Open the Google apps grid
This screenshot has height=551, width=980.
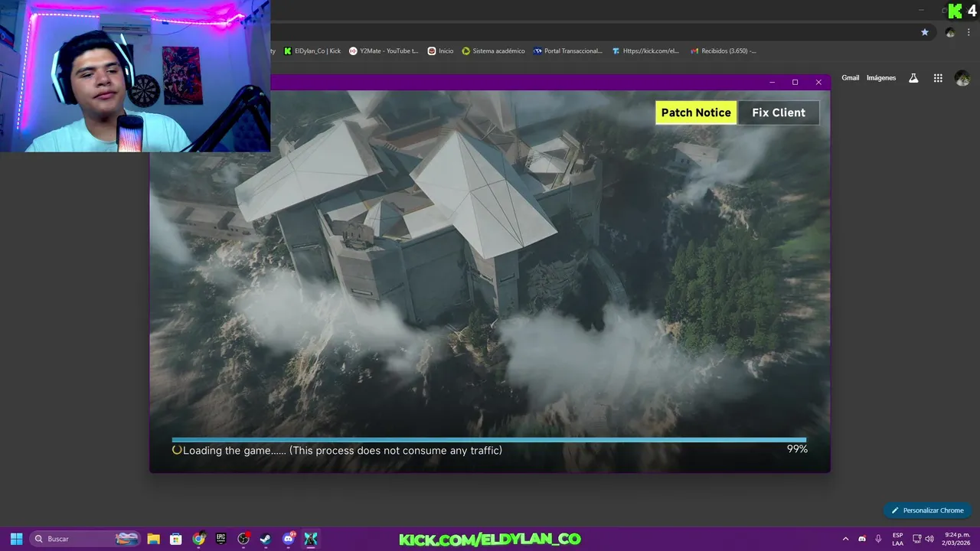(x=938, y=78)
